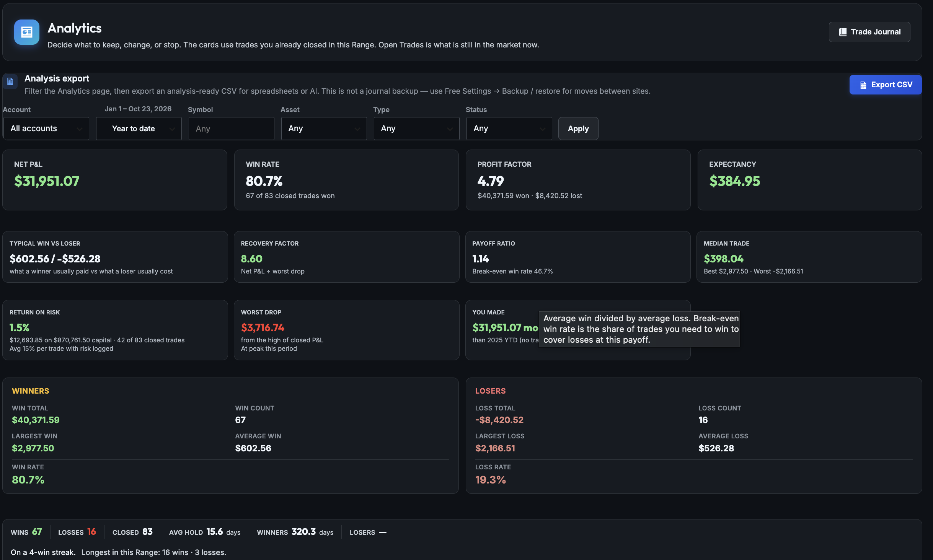The height and width of the screenshot is (560, 933).
Task: Click the Average Win $602.56 value
Action: (253, 448)
